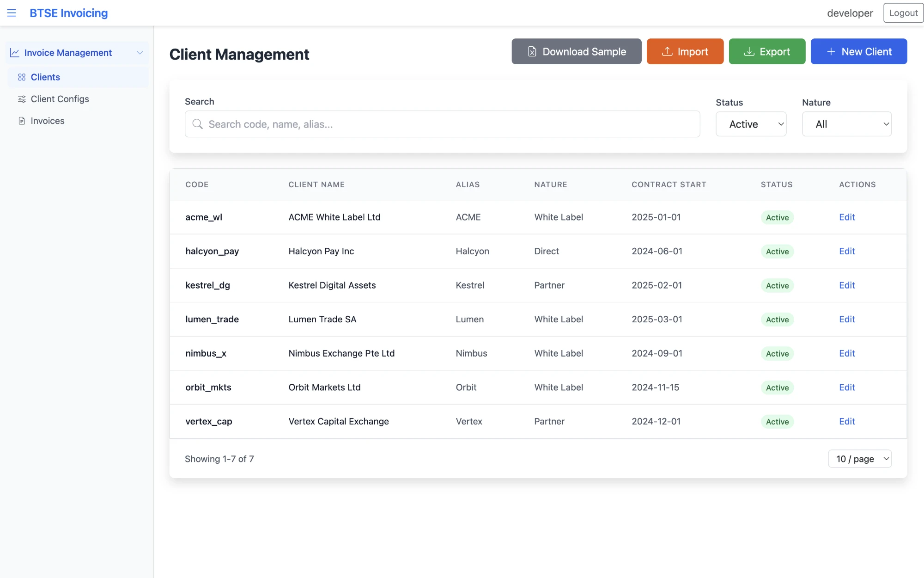The image size is (924, 578).
Task: Click the Direct nature cell
Action: (x=546, y=251)
